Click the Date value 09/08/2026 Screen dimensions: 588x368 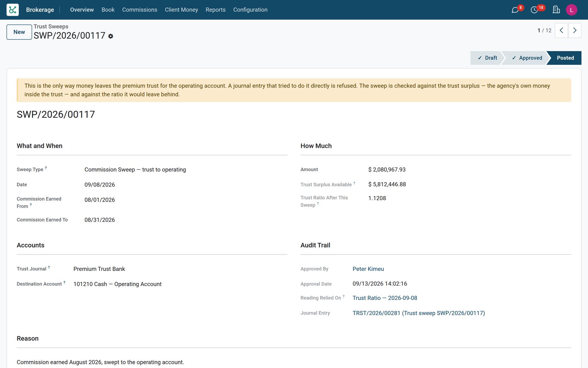(x=100, y=185)
